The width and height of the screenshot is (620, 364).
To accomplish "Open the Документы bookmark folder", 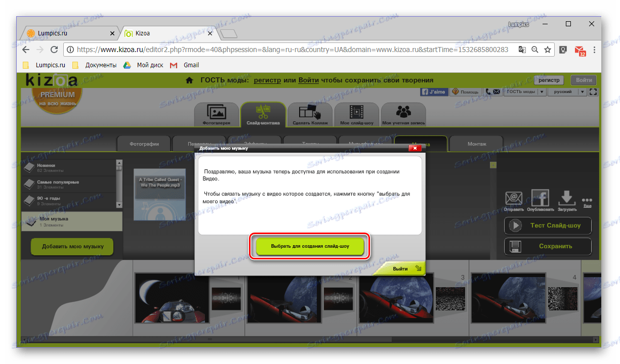I will (x=95, y=65).
